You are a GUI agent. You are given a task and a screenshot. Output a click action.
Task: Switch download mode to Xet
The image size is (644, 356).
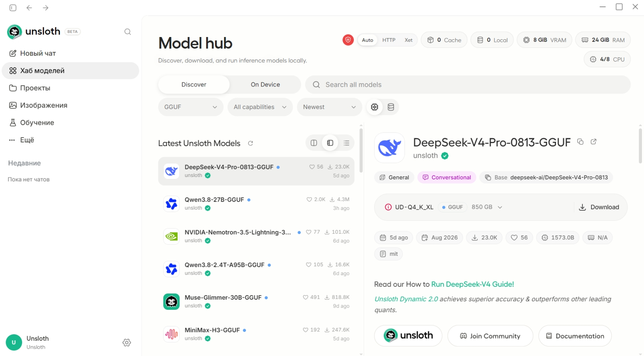(x=409, y=40)
